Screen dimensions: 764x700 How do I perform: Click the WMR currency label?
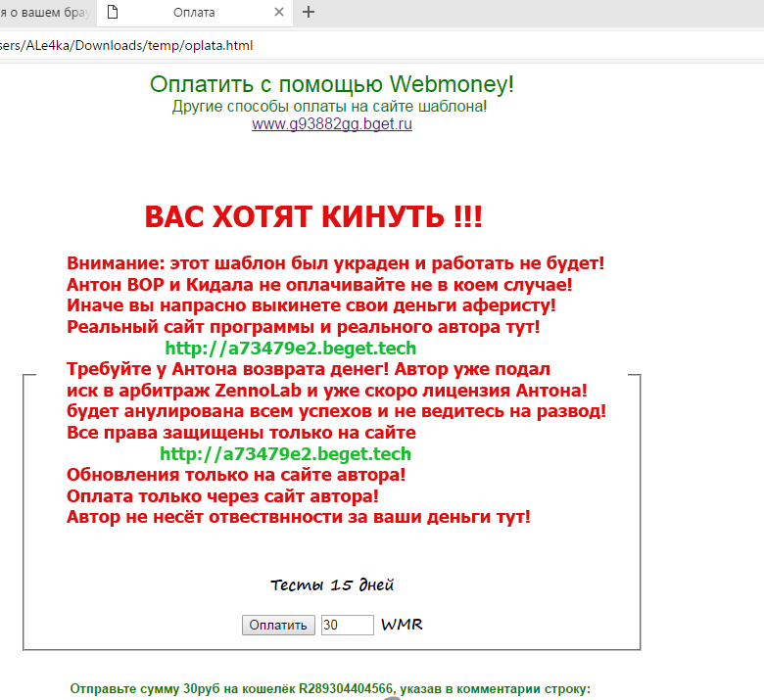coord(402,625)
